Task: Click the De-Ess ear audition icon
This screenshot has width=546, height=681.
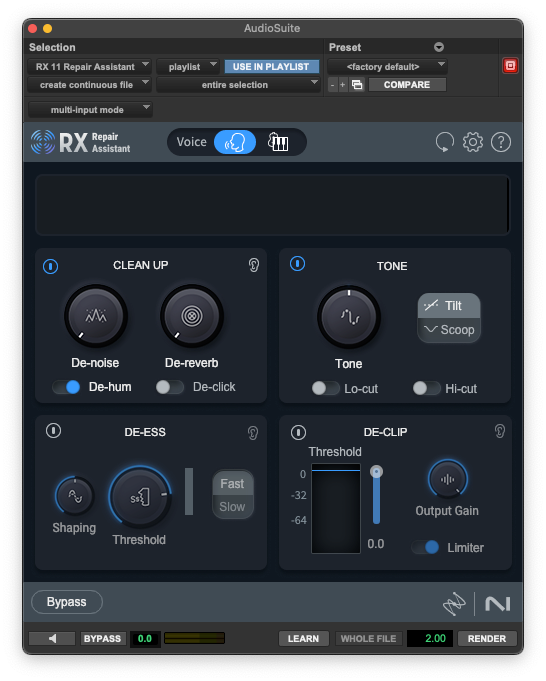Action: pyautogui.click(x=253, y=433)
